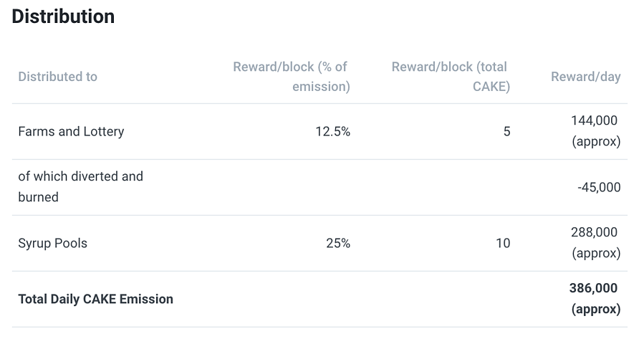Select the 'Syrup Pools' row label
644x344 pixels.
click(x=52, y=243)
